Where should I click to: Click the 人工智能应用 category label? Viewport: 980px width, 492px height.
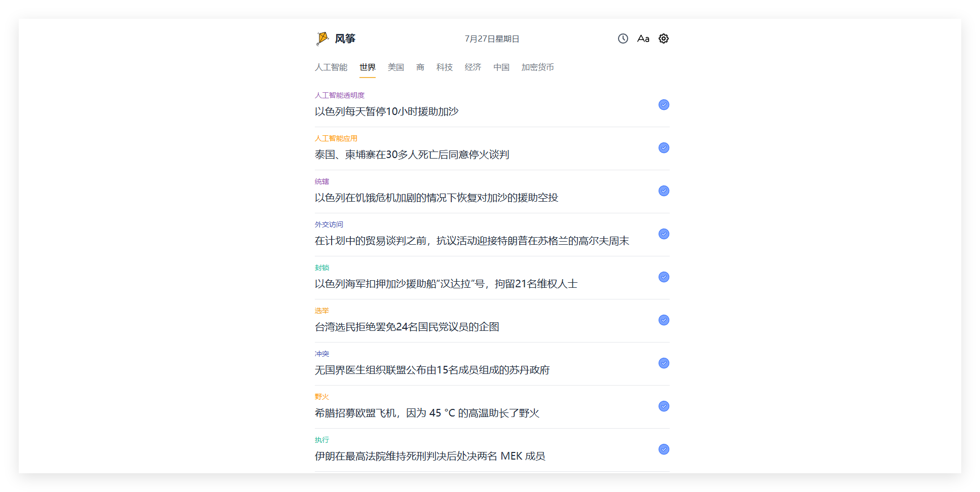(x=336, y=138)
